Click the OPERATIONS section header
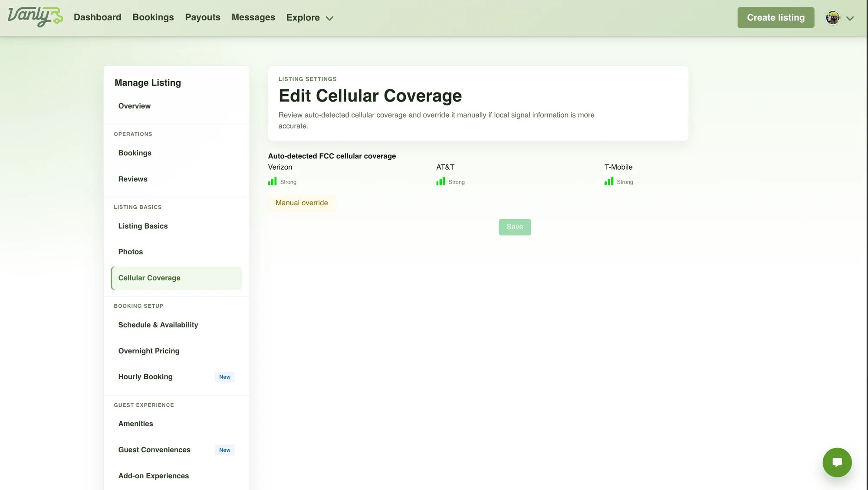868x490 pixels. pos(133,135)
